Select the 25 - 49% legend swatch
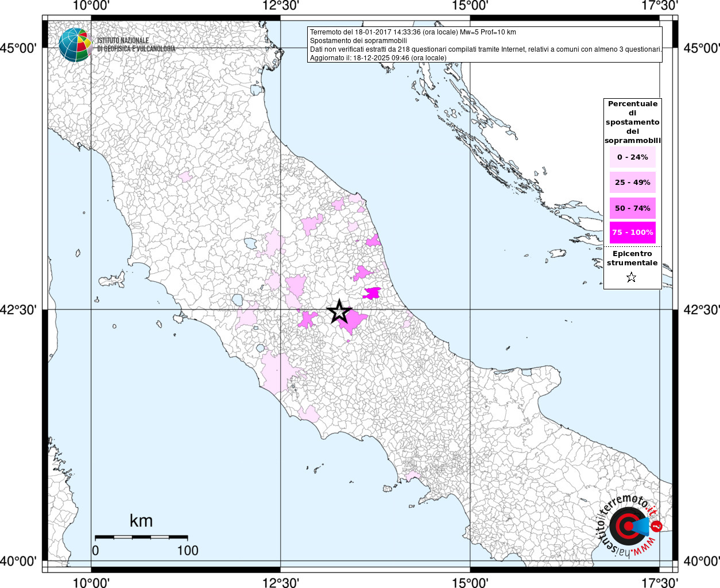720x588 pixels. coord(632,183)
